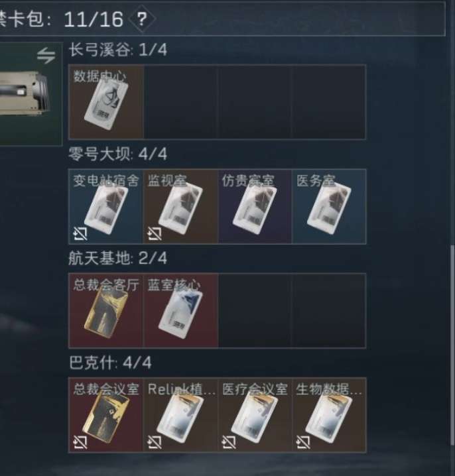Select the 生物数据... keycard

(329, 415)
